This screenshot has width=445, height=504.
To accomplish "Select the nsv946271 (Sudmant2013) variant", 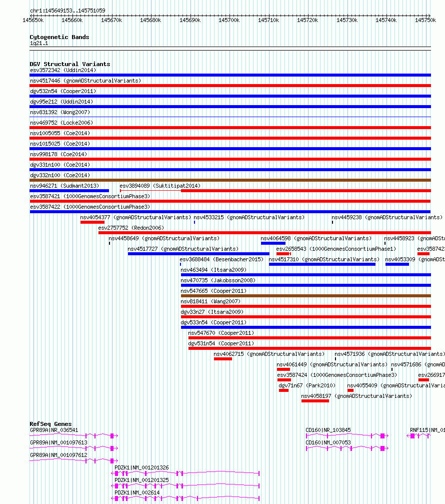I will click(x=64, y=186).
